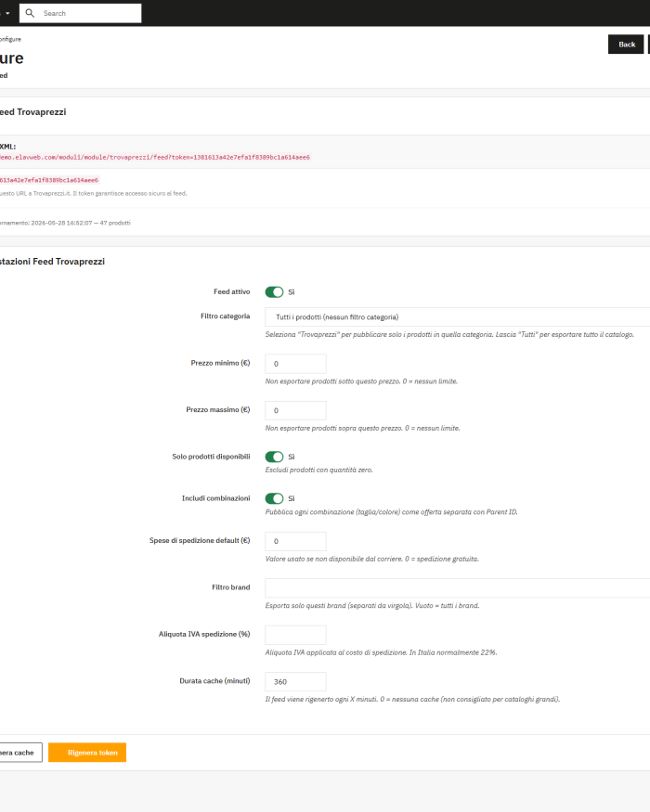Screen dimensions: 650x812
Task: Click the Prezzo massimo (€) field
Action: 295,411
